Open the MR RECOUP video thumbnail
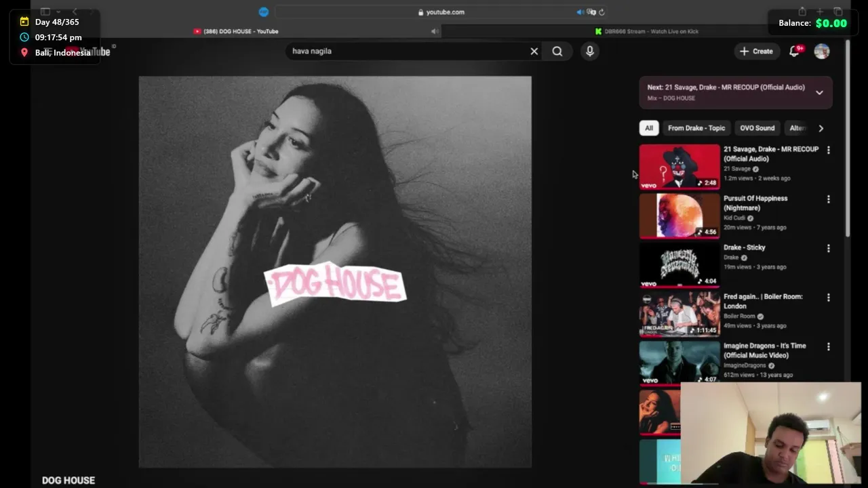 click(x=679, y=166)
